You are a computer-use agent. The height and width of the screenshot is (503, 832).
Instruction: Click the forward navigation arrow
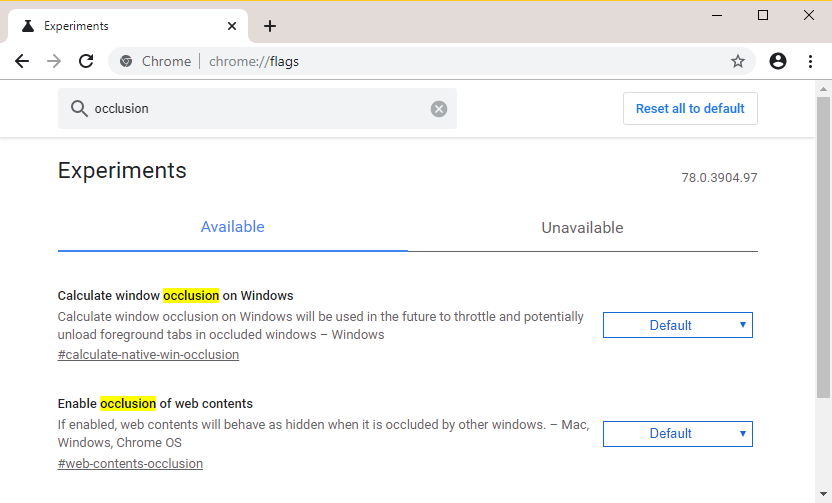(54, 61)
